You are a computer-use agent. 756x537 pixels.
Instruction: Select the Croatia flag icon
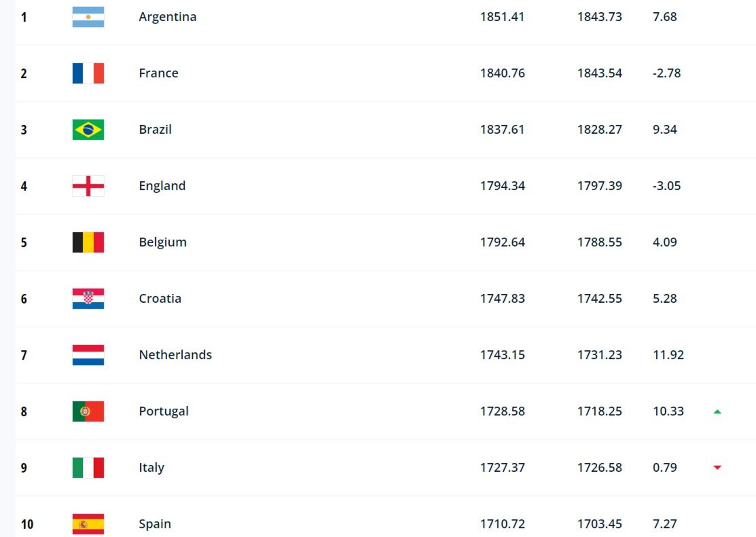tap(88, 298)
